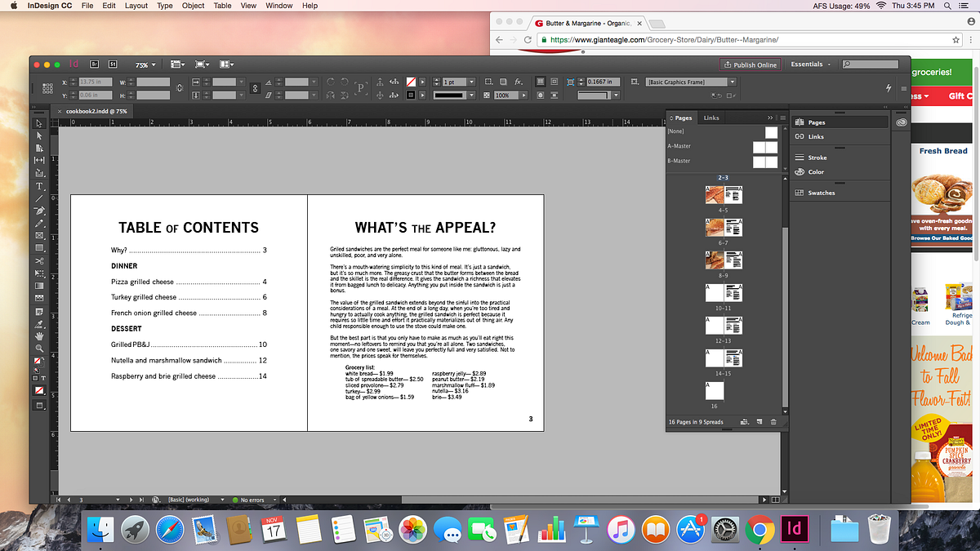Open the Essentials workspace switcher

(x=810, y=64)
